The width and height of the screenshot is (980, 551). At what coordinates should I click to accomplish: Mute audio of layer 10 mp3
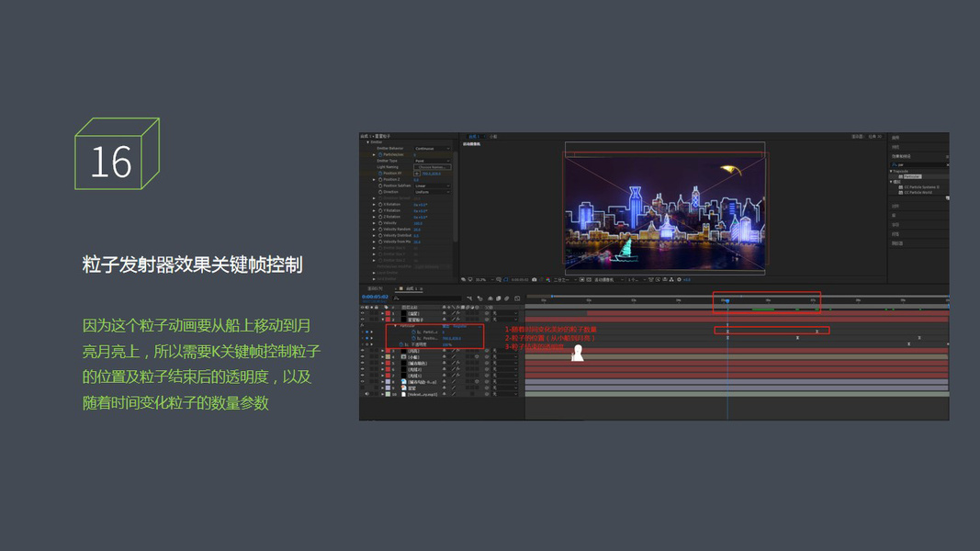tap(366, 394)
